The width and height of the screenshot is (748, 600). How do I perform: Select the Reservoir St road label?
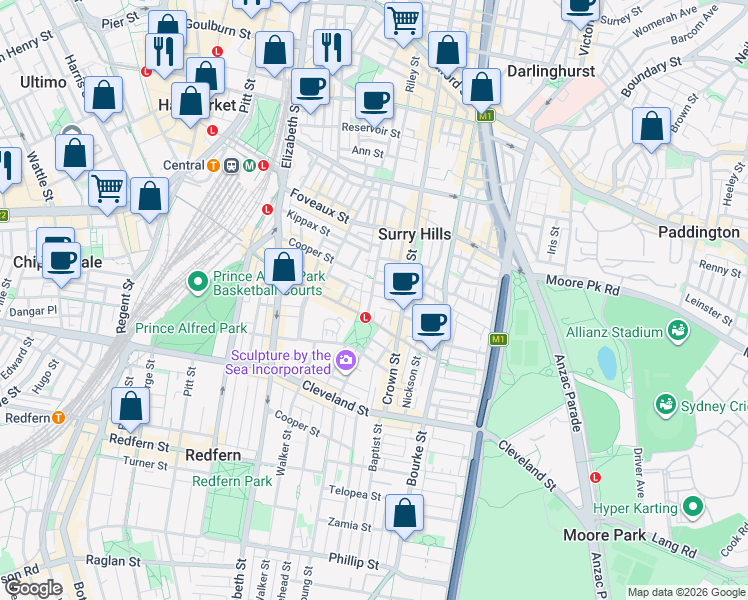click(371, 130)
